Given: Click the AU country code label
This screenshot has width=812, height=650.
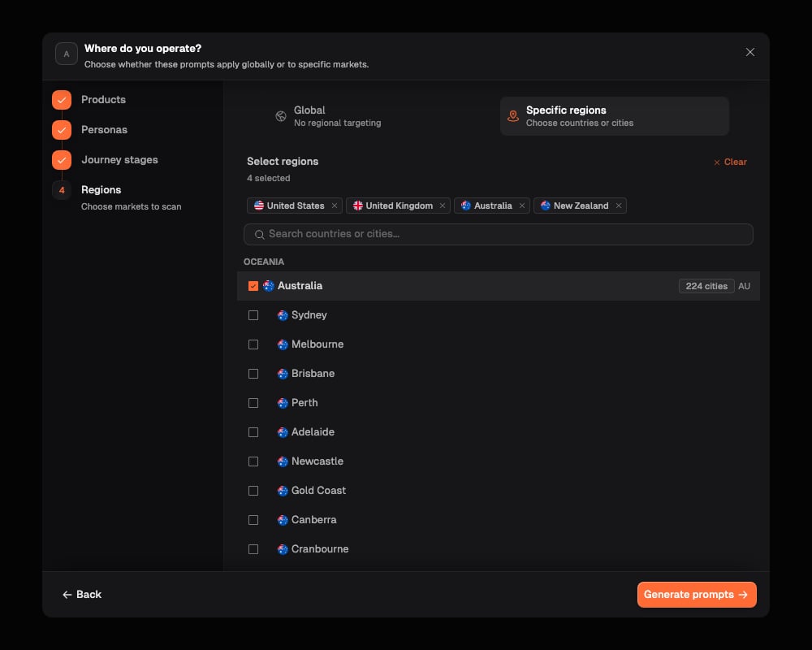Looking at the screenshot, I should pos(744,286).
